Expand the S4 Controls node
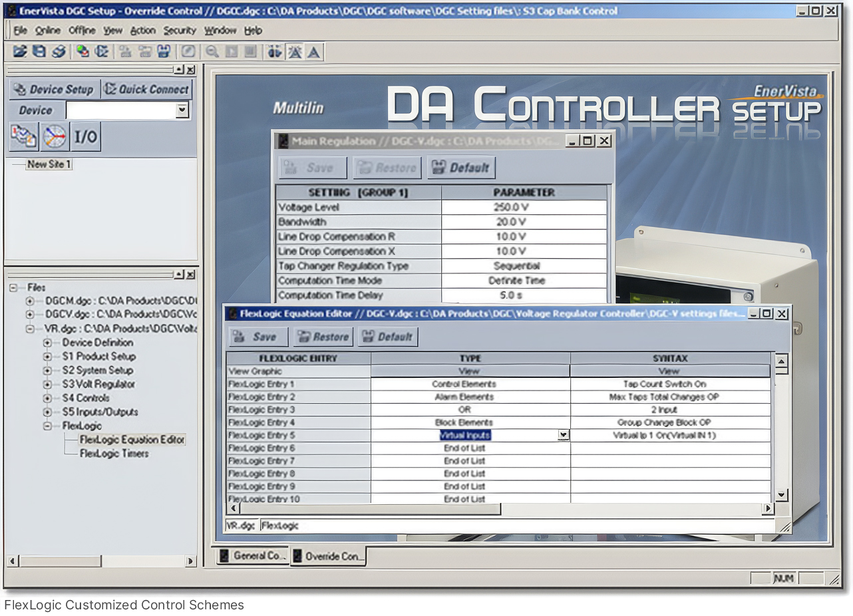 [x=47, y=398]
